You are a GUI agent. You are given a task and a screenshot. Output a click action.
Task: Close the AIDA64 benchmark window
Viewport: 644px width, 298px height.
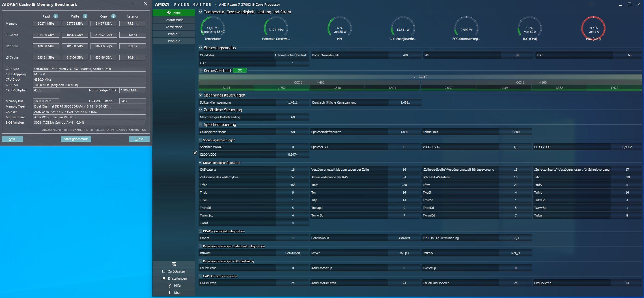pos(146,4)
